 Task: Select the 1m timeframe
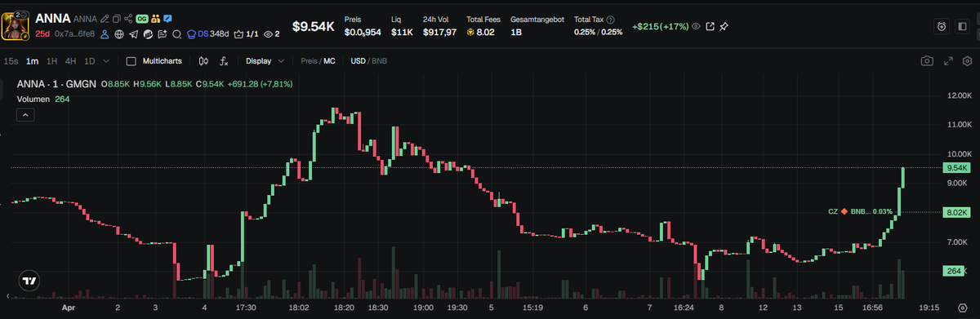click(32, 61)
